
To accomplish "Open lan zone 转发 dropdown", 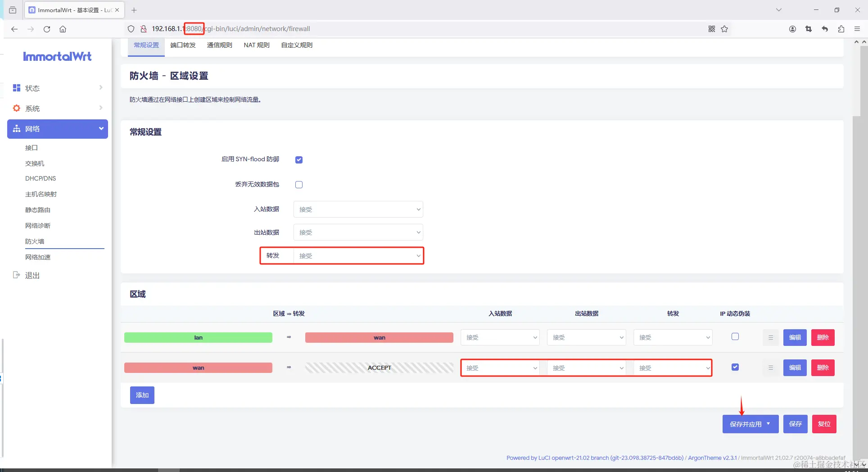I will (673, 337).
